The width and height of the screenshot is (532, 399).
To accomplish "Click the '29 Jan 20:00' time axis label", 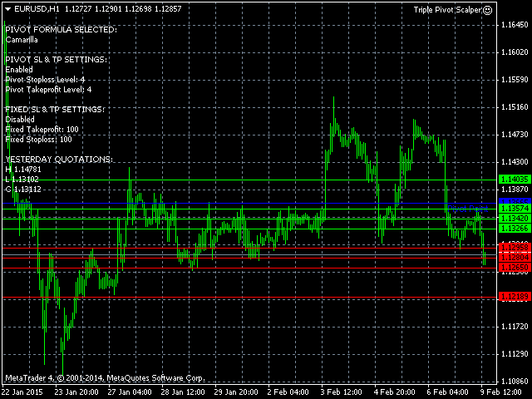I will pyautogui.click(x=236, y=392).
